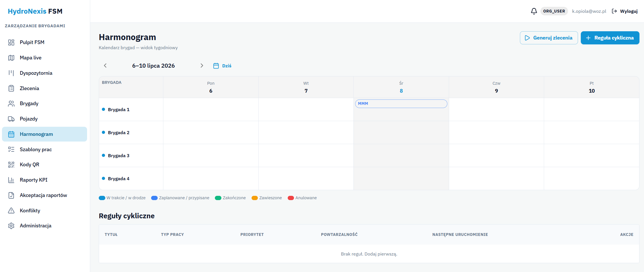The width and height of the screenshot is (644, 272).
Task: Open Zlecenia menu item
Action: tap(44, 88)
